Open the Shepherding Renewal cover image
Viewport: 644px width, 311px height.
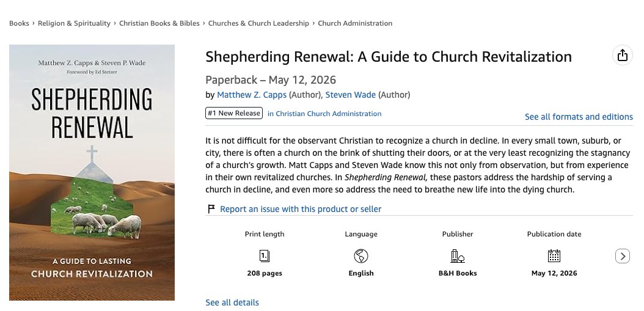click(x=92, y=172)
